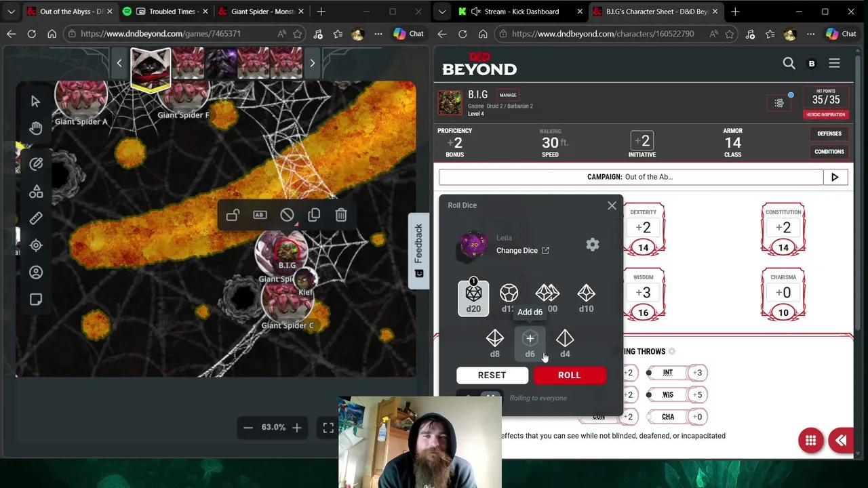
Task: Add a d12 die
Action: [x=509, y=298]
